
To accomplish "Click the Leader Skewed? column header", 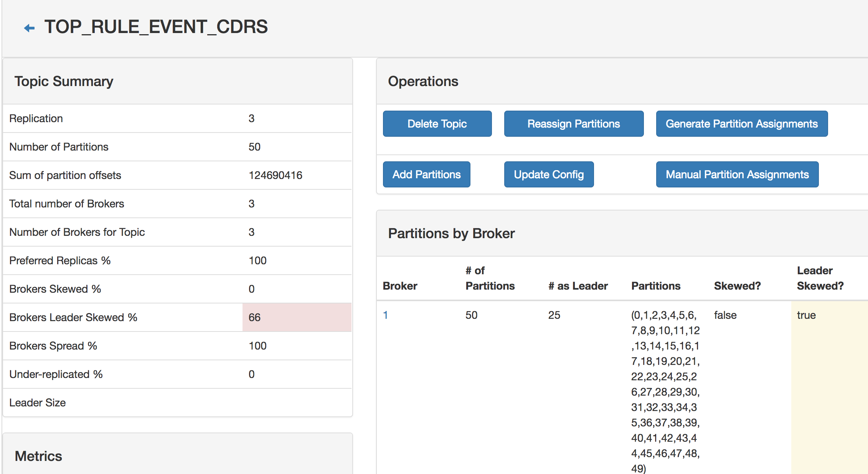I will pyautogui.click(x=820, y=278).
